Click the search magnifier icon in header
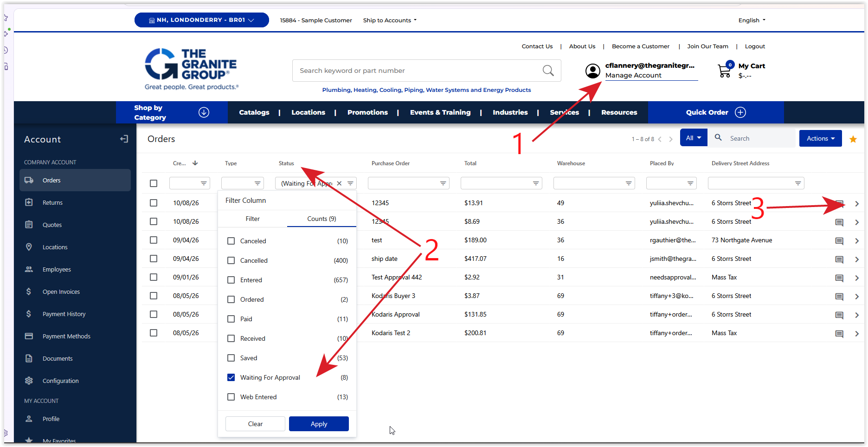The image size is (868, 447). [548, 71]
